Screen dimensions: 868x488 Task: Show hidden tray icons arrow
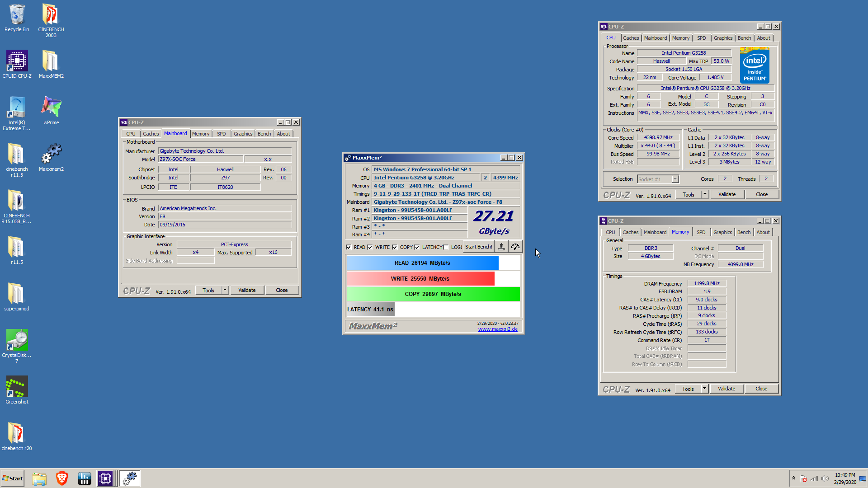[x=793, y=478]
